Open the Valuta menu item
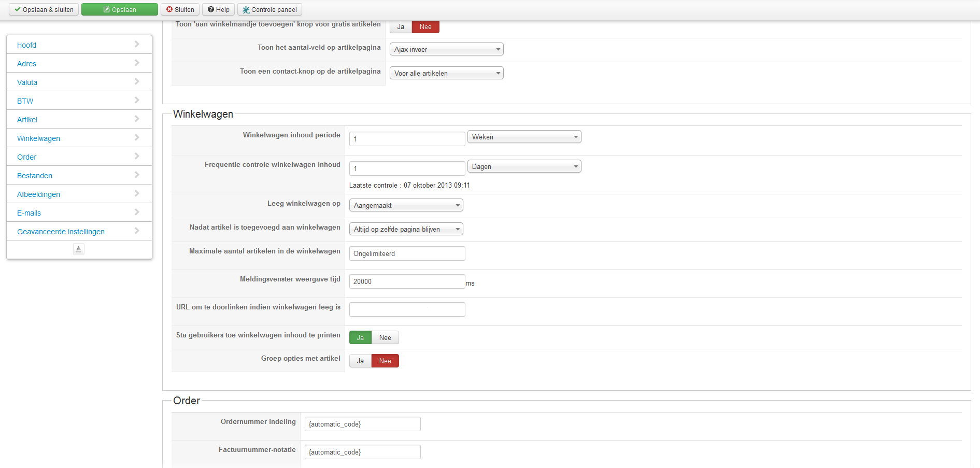 27,82
